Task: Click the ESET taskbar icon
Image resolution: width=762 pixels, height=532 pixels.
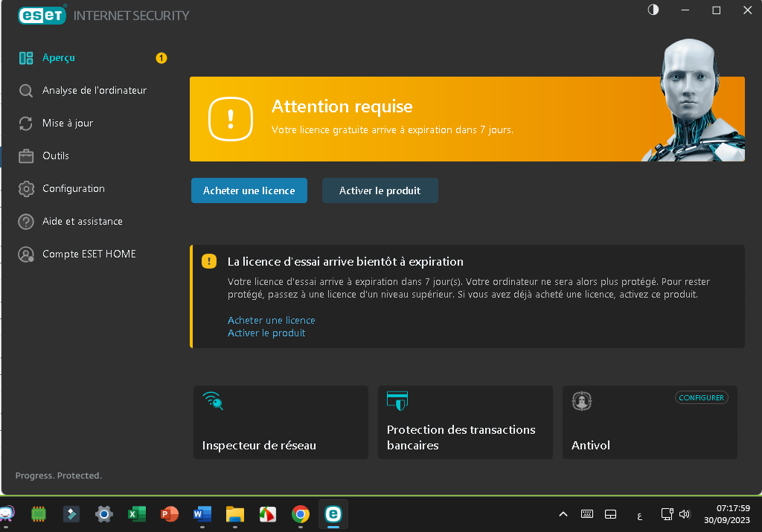Action: (333, 514)
